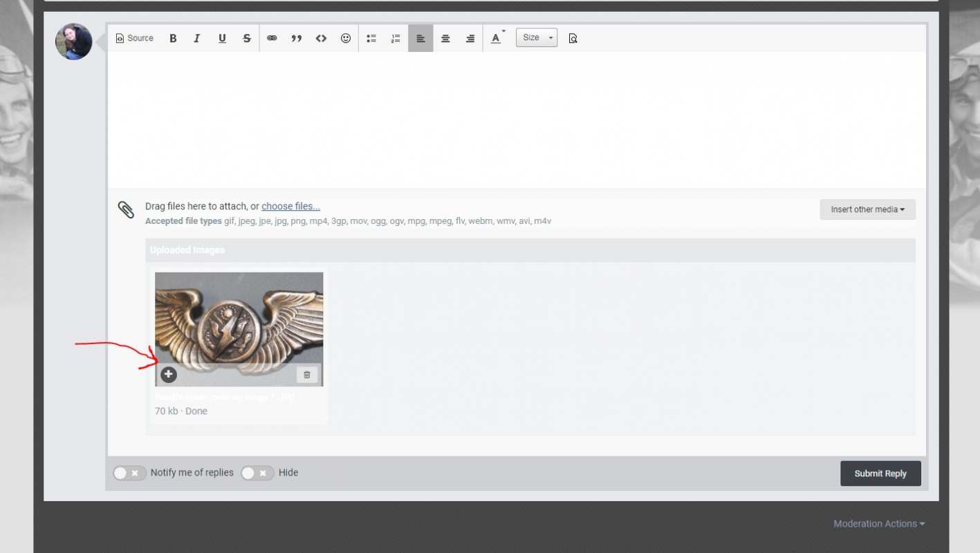Insert a code block
This screenshot has width=980, height=553.
[x=320, y=38]
